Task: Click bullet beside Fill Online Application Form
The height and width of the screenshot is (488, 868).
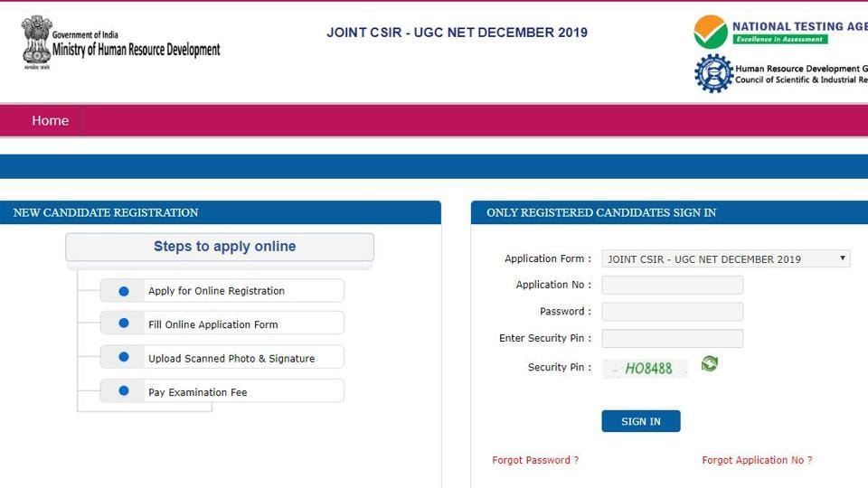Action: click(x=124, y=324)
